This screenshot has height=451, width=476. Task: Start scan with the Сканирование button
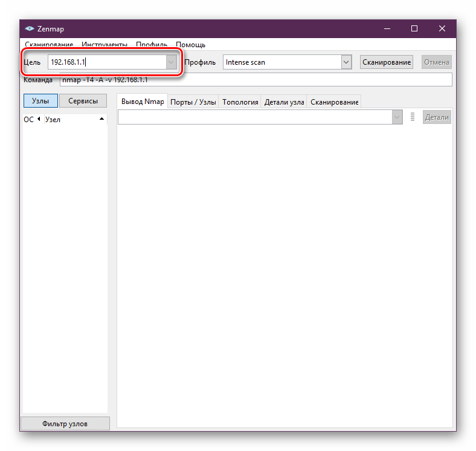387,62
